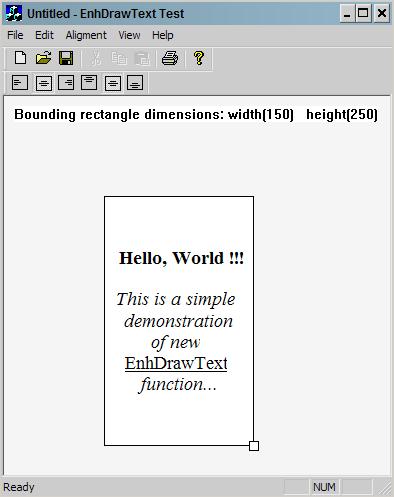This screenshot has width=394, height=497.
Task: Open the Aligment menu
Action: tap(86, 35)
